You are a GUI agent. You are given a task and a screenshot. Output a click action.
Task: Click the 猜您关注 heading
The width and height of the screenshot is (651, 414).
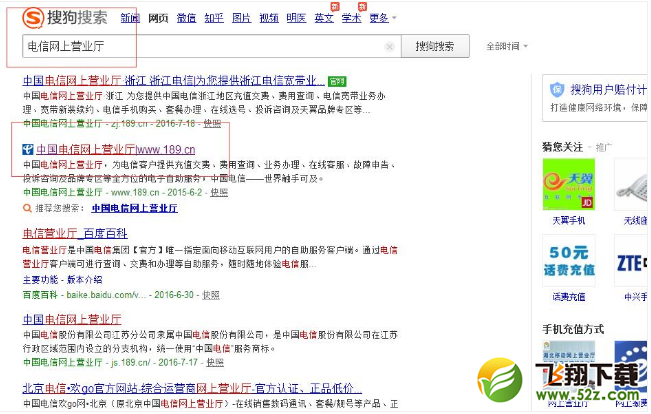[x=562, y=147]
